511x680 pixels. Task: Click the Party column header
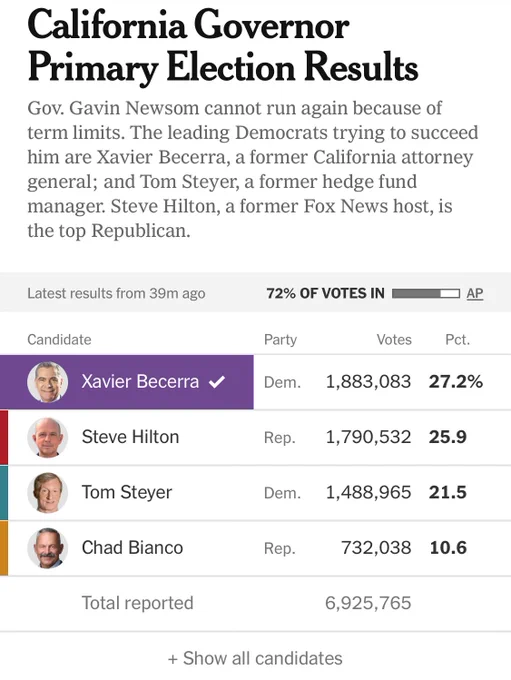click(x=280, y=339)
